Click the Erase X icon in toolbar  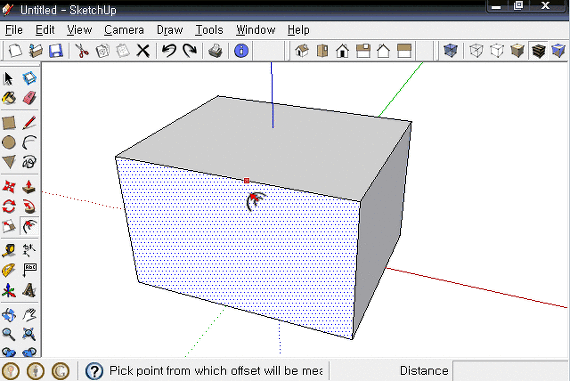coord(143,51)
